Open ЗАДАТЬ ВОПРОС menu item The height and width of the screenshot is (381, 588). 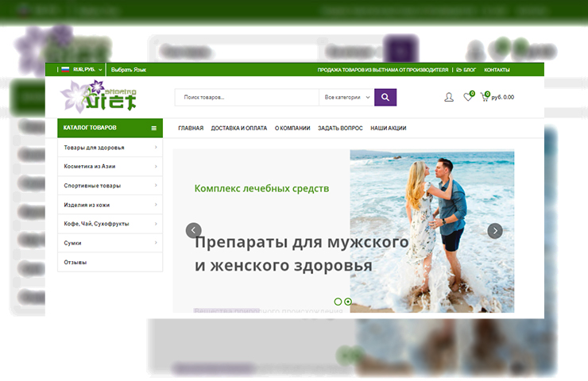tap(340, 128)
